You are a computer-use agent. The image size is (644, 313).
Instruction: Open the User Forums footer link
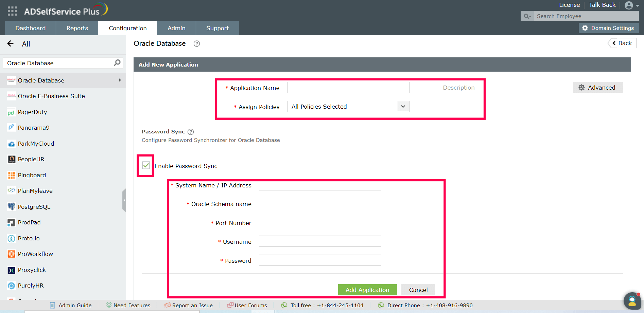click(x=247, y=306)
